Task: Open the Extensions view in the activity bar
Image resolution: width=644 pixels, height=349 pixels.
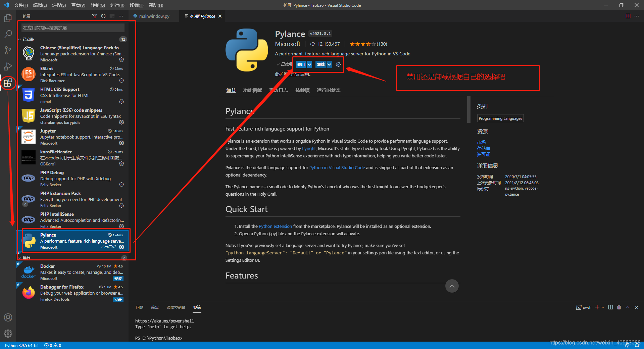Action: point(8,83)
